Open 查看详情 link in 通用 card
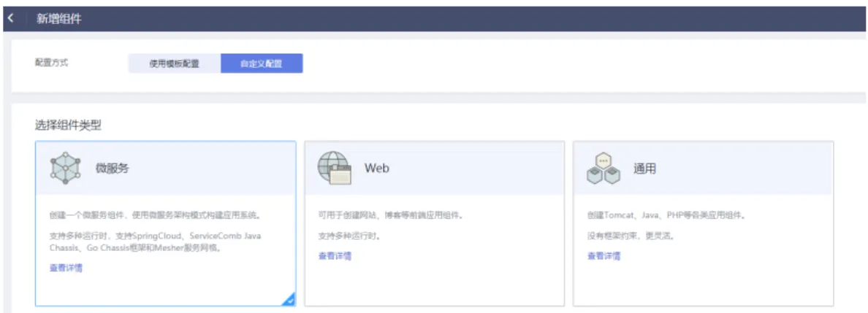 coord(604,255)
